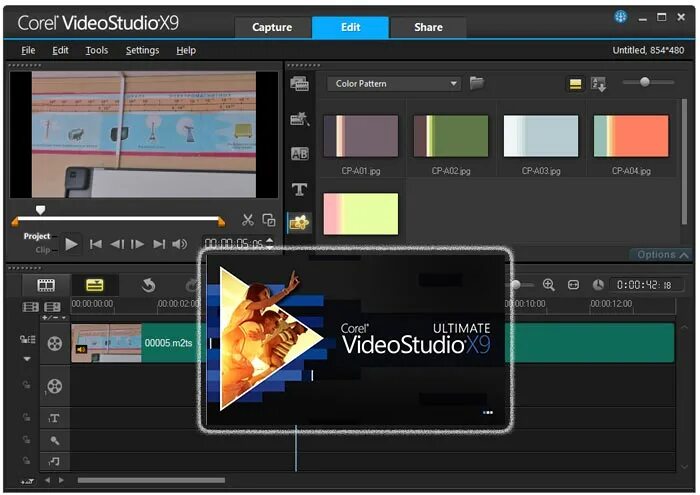This screenshot has height=495, width=700.
Task: Click the Overlay track film reel button
Action: 55,386
